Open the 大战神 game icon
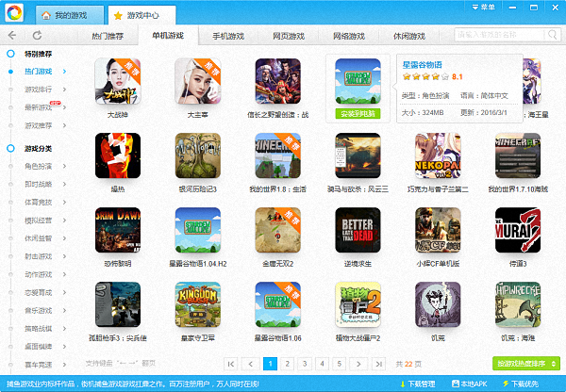Viewport: 566px width, 392px height. coord(119,81)
